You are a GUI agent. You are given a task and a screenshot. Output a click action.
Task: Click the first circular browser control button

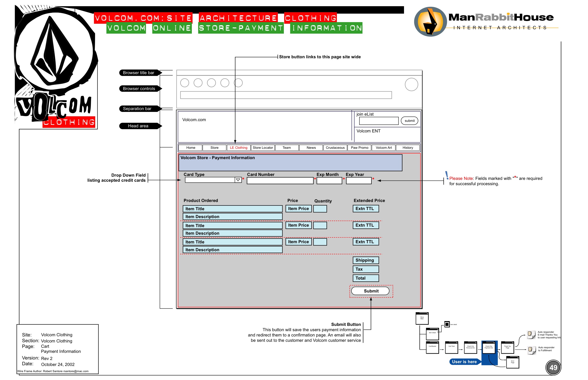[184, 83]
